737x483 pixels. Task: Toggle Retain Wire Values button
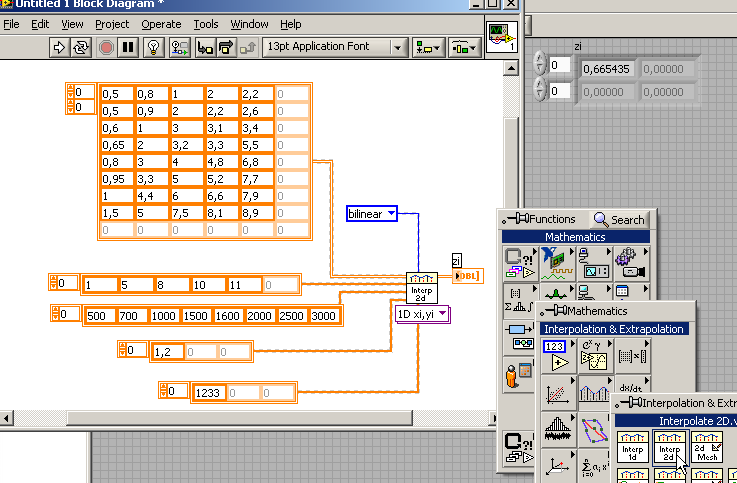click(179, 47)
